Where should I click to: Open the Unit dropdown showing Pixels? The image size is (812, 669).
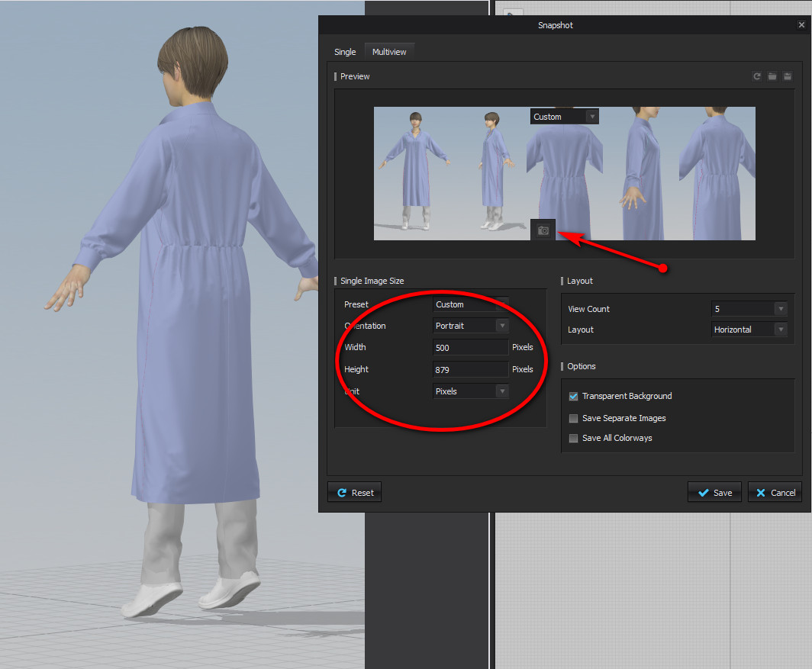(470, 391)
